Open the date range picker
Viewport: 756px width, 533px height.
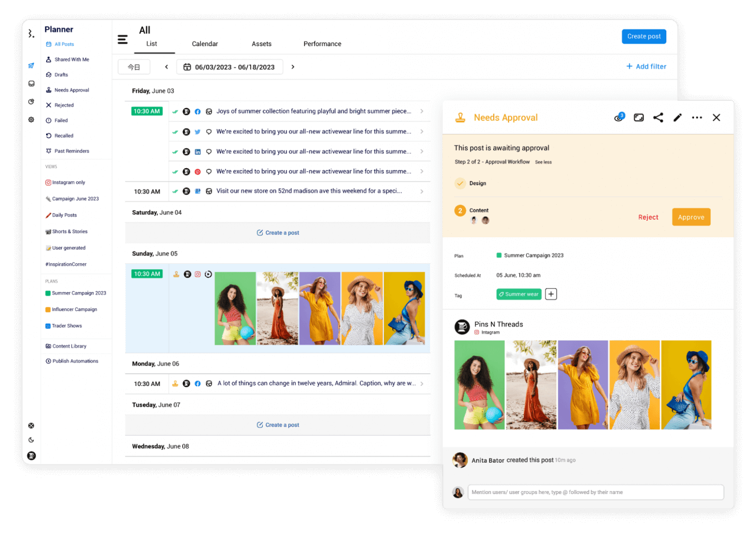pos(229,67)
